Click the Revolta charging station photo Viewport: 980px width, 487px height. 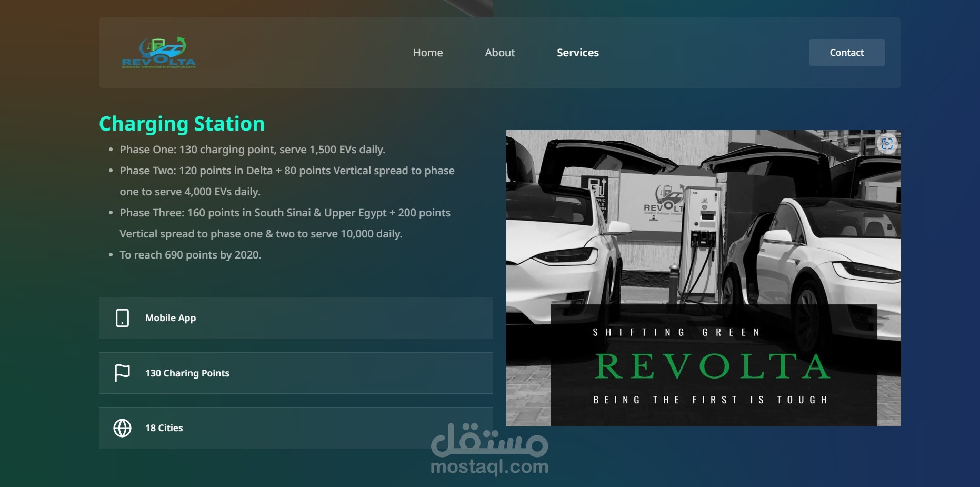tap(704, 278)
